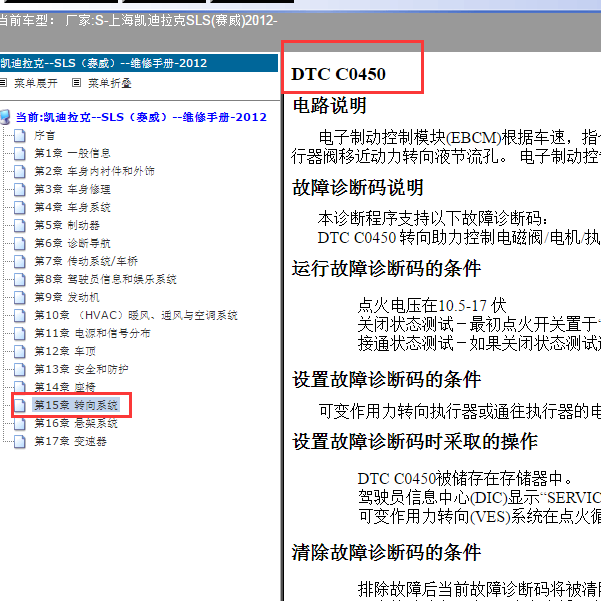Click the page icon beside 第17章 变速器

point(20,441)
